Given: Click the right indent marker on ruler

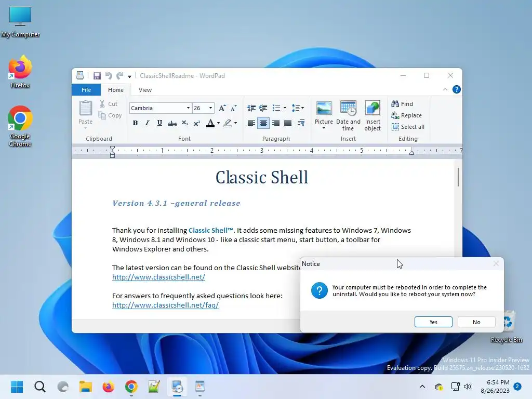Looking at the screenshot, I should (411, 153).
